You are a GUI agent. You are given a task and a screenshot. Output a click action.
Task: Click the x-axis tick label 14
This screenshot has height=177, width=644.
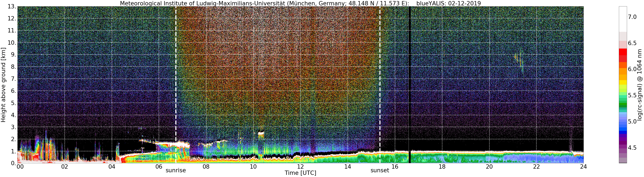tap(348, 167)
